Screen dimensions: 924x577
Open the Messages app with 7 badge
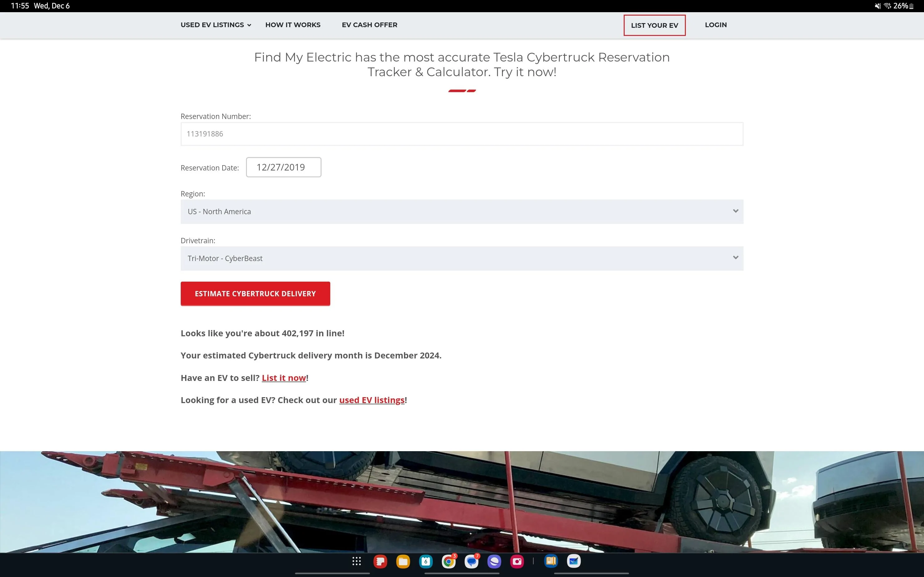point(472,561)
